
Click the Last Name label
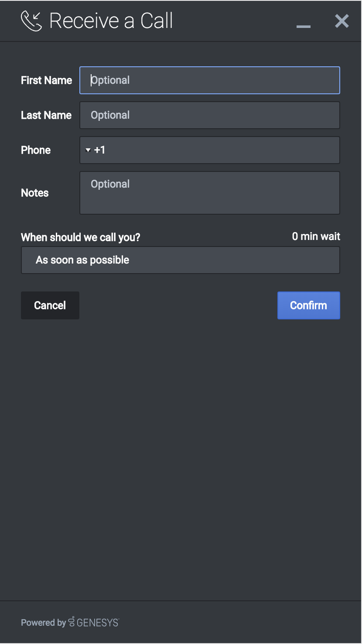point(46,115)
